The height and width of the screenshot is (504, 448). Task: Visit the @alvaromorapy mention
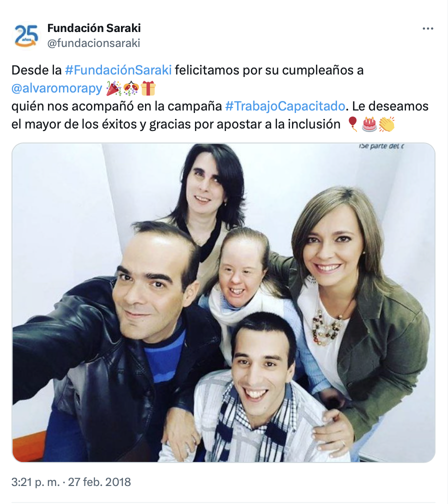point(57,88)
